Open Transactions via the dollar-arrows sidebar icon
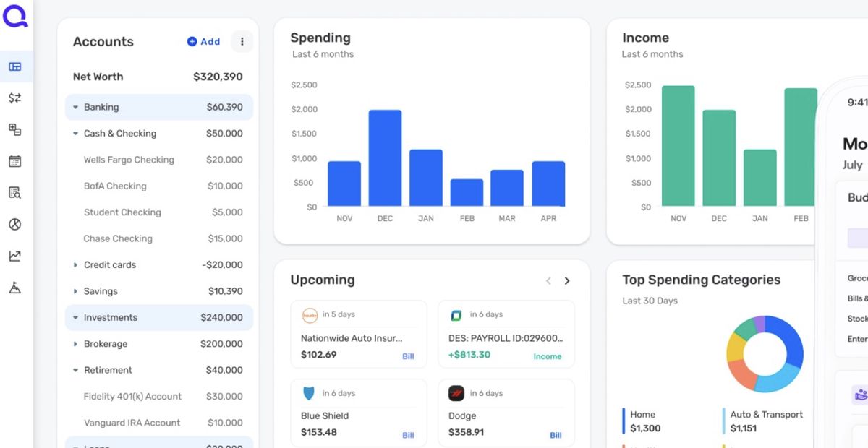This screenshot has width=868, height=448. point(14,98)
